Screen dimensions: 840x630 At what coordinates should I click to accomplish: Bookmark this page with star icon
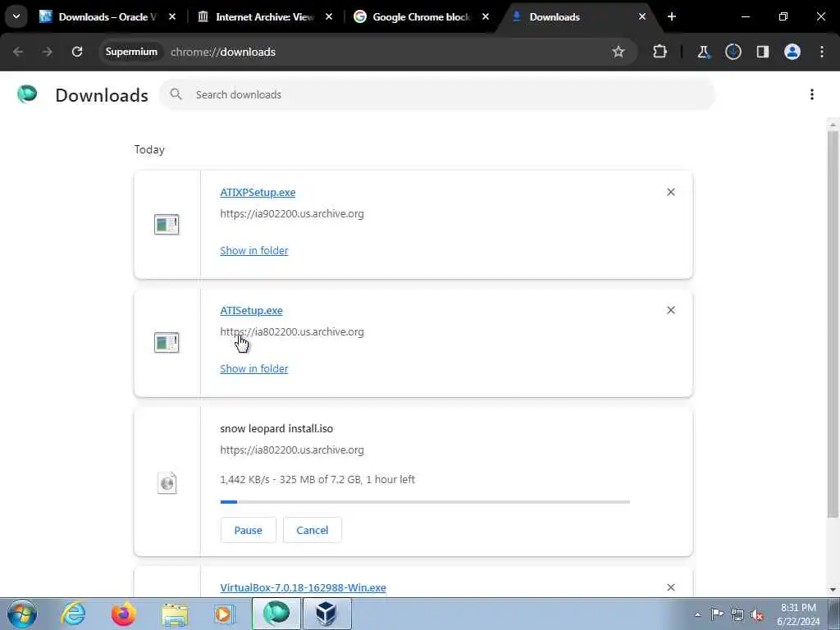(619, 52)
